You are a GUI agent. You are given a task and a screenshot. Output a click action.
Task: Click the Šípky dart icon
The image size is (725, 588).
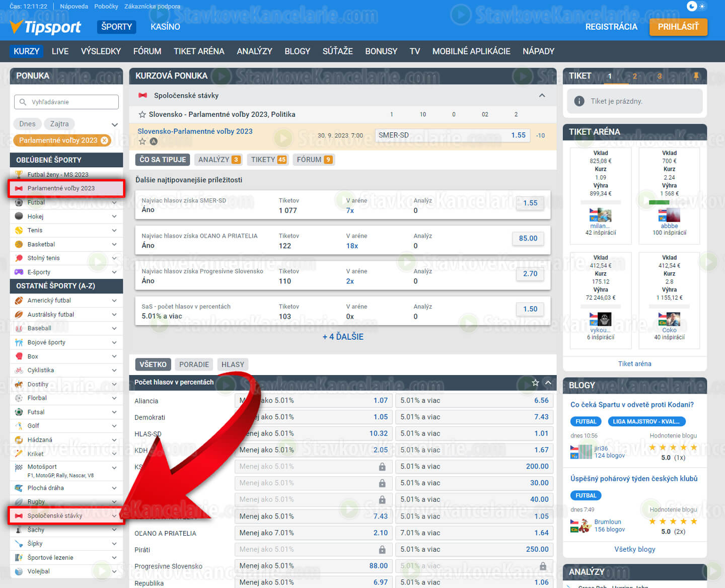tap(19, 543)
